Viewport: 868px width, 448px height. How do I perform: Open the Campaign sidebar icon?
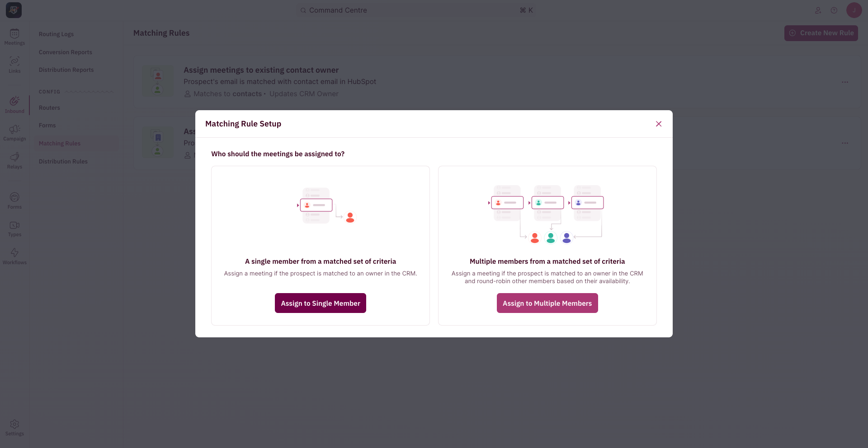(x=14, y=133)
